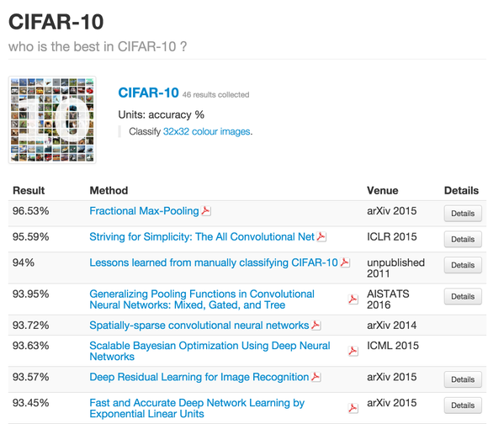The height and width of the screenshot is (424, 504).
Task: Open PDF icon for Lessons learned from manually classifying
Action: 345,262
